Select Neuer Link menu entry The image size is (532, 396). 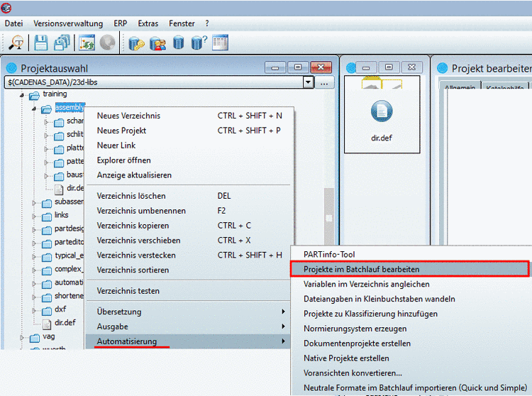pos(189,145)
